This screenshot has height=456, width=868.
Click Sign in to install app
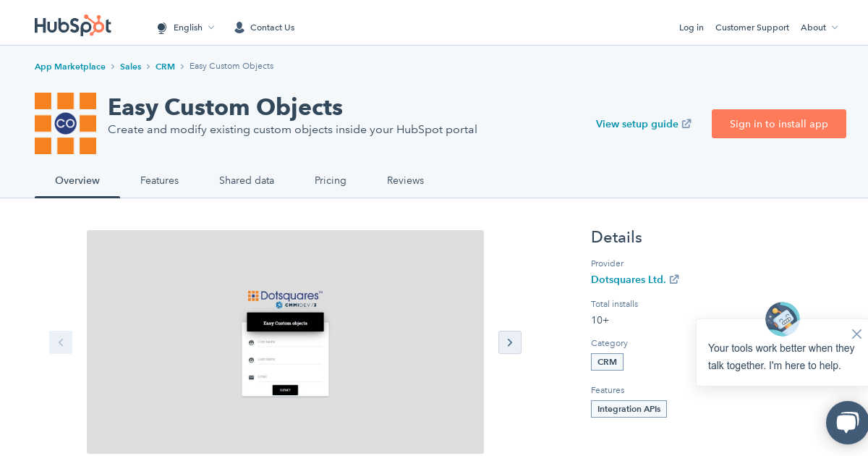tap(779, 124)
